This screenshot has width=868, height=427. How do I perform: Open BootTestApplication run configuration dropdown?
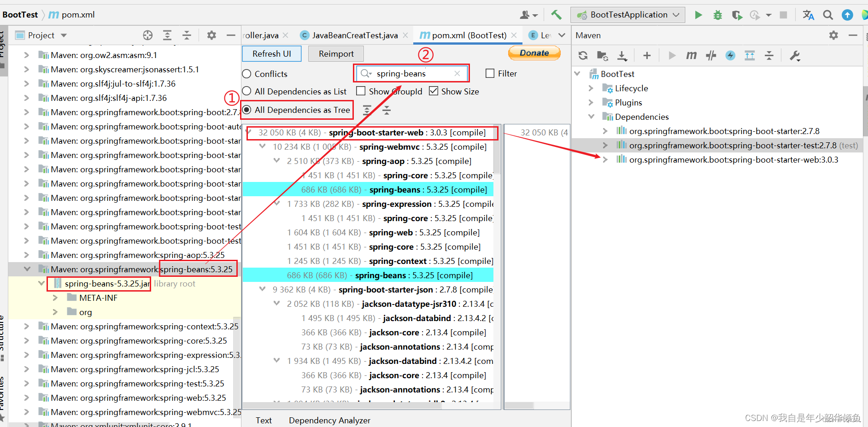(628, 15)
